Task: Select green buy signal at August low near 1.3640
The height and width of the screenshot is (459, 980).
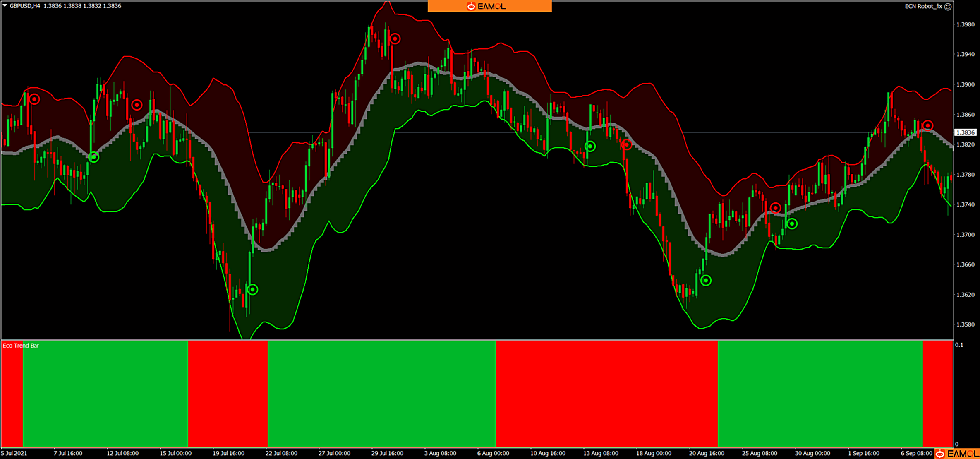Action: (x=706, y=280)
